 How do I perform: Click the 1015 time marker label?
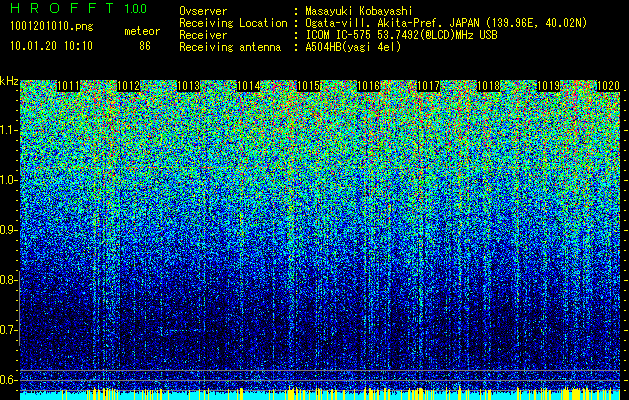pyautogui.click(x=308, y=86)
